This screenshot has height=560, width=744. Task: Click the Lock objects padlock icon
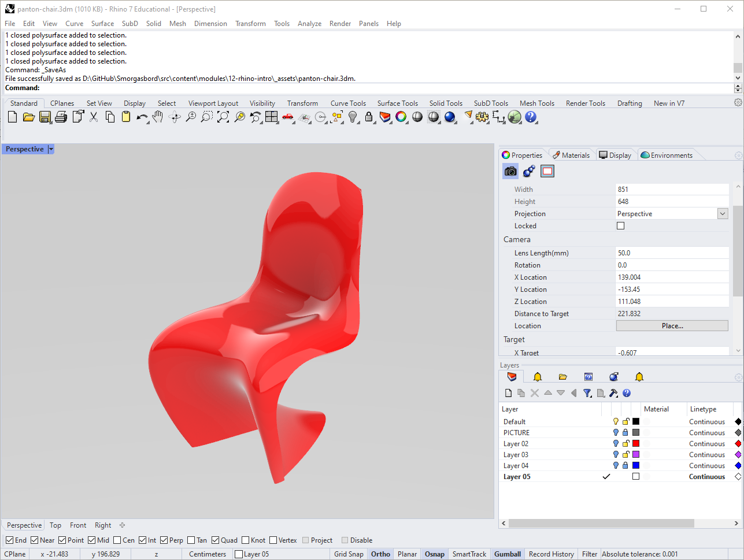coord(369,117)
